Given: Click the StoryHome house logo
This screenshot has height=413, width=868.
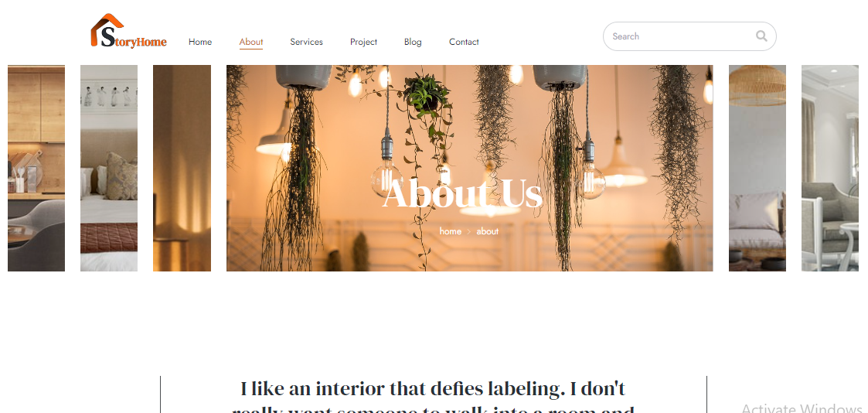Looking at the screenshot, I should [x=128, y=31].
